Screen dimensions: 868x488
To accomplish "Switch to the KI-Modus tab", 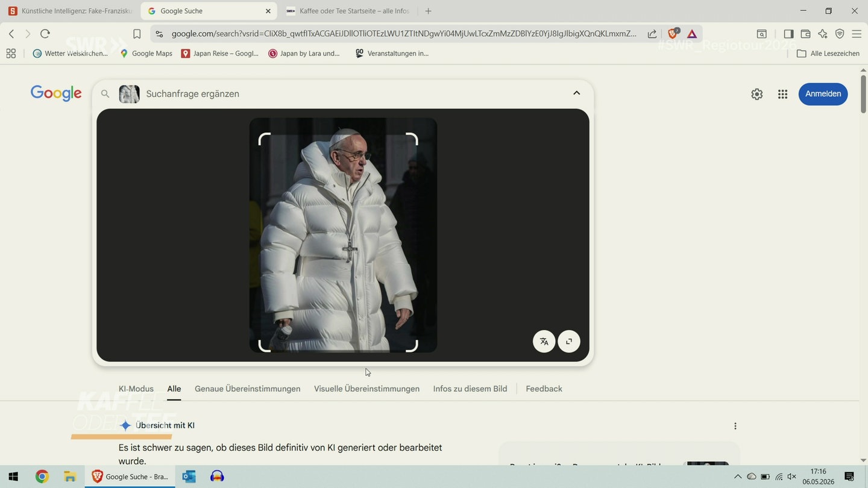I will click(136, 389).
